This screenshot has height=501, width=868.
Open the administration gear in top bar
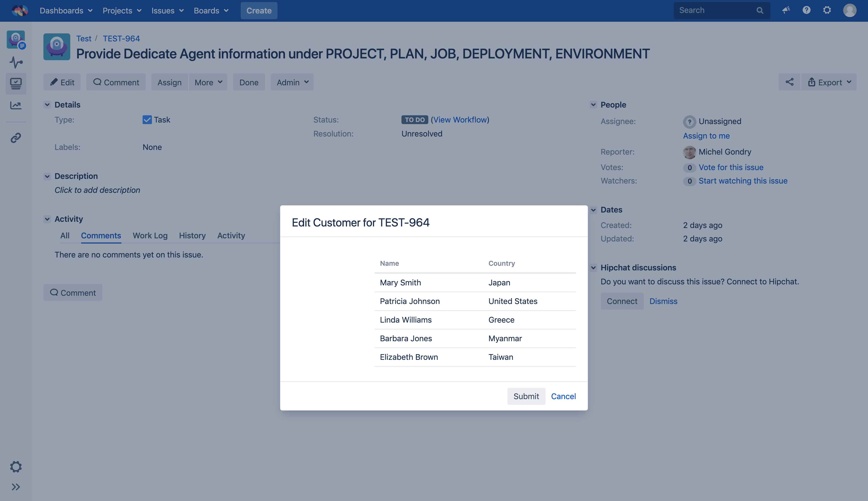coord(827,10)
